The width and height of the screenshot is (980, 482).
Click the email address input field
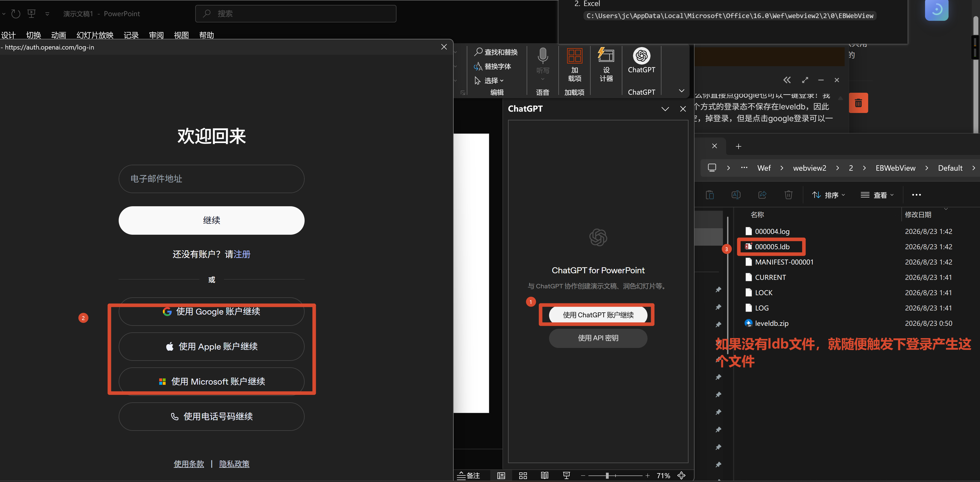(x=212, y=179)
